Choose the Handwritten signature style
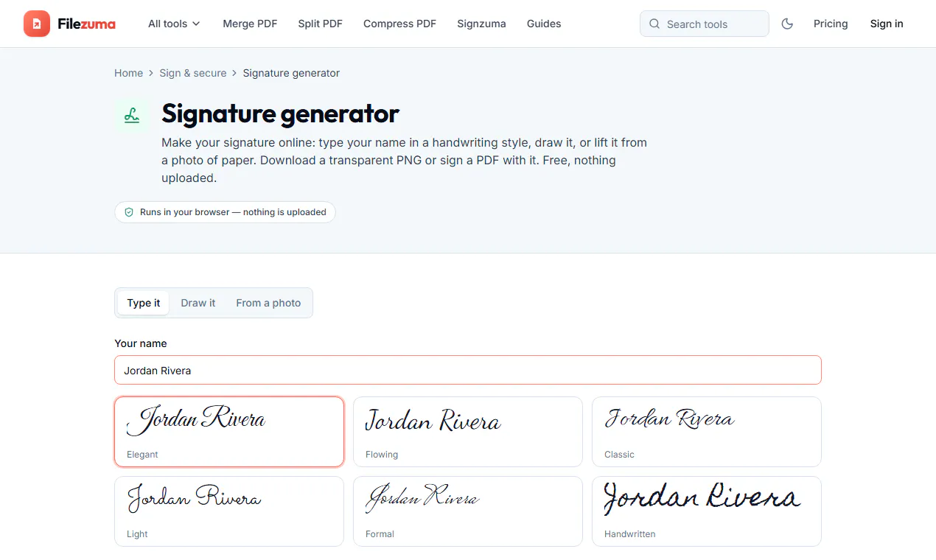 [707, 511]
